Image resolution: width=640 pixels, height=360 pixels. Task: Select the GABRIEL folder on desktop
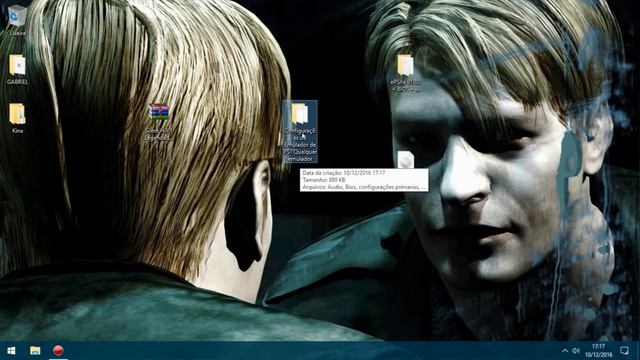tap(17, 69)
